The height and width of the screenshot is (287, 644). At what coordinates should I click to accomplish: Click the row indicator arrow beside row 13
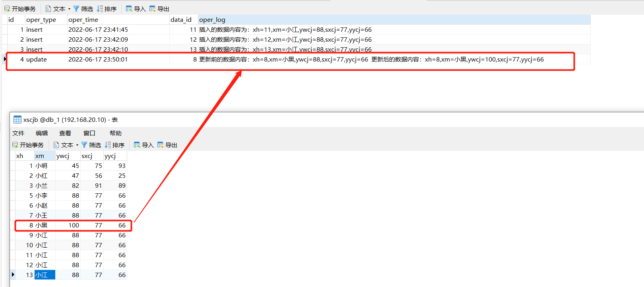point(13,275)
